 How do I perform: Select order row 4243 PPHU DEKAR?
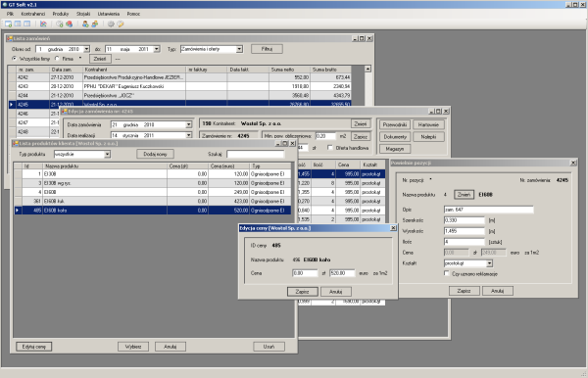pyautogui.click(x=180, y=86)
